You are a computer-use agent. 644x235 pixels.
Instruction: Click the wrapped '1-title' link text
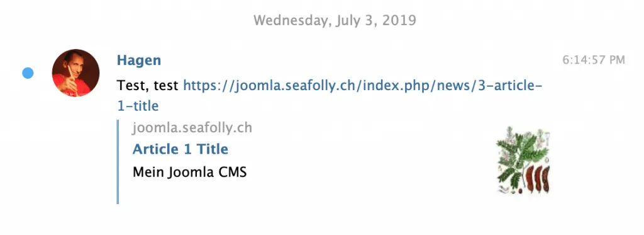(x=138, y=106)
